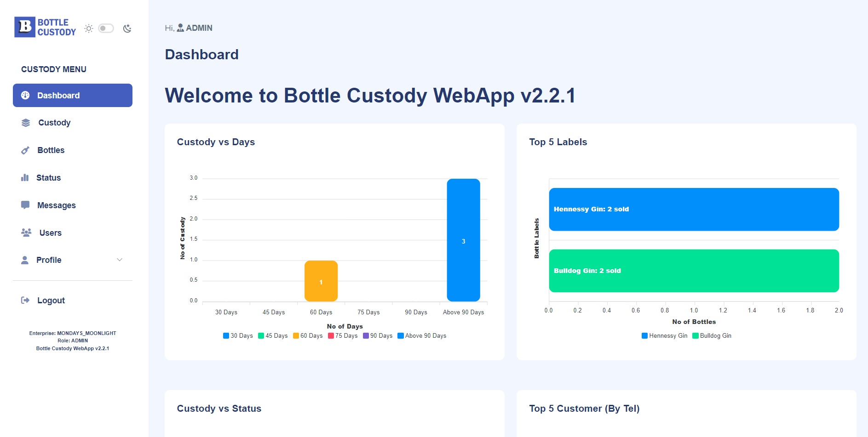This screenshot has height=437, width=868.
Task: Toggle Hennessy Gin legend entry
Action: coord(664,336)
